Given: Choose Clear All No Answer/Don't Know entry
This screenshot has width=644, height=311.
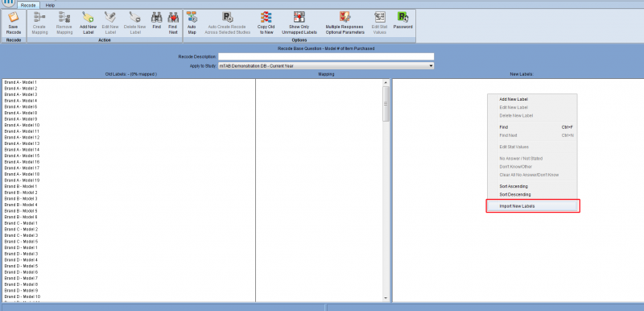Looking at the screenshot, I should [x=532, y=175].
